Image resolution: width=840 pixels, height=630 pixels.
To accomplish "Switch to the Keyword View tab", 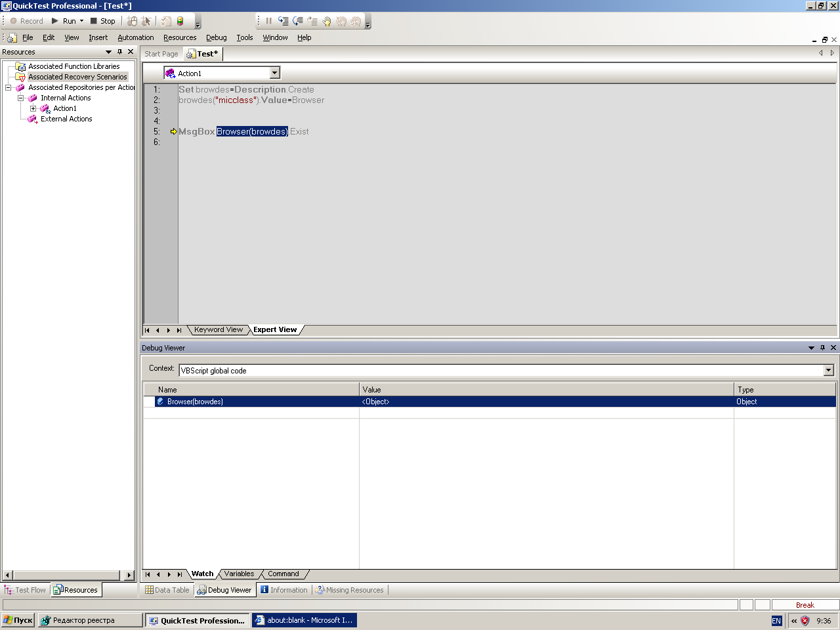I will [219, 329].
